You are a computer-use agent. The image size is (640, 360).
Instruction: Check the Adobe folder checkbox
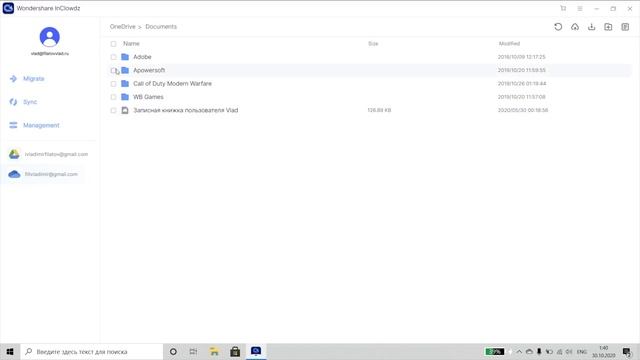coord(113,57)
